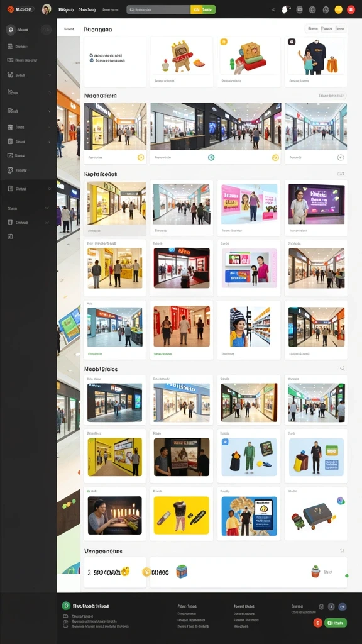Viewport: 362px width, 644px height.
Task: Click the green pill button in footer
Action: tap(336, 623)
